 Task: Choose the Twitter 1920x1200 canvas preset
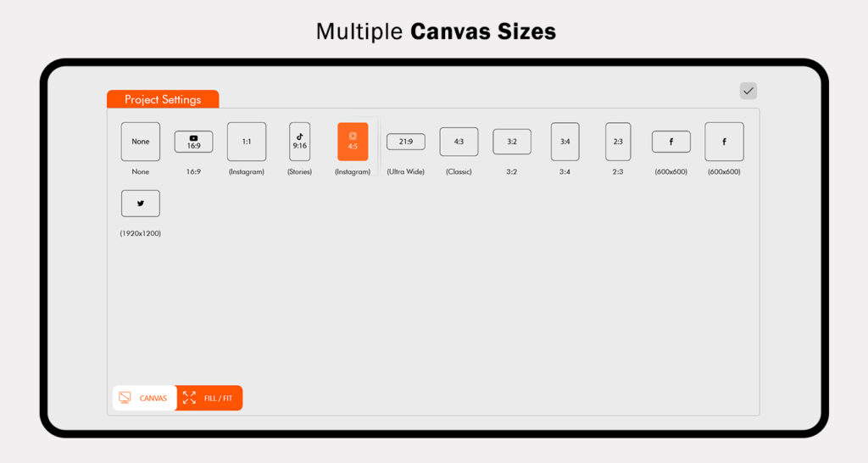(x=140, y=204)
